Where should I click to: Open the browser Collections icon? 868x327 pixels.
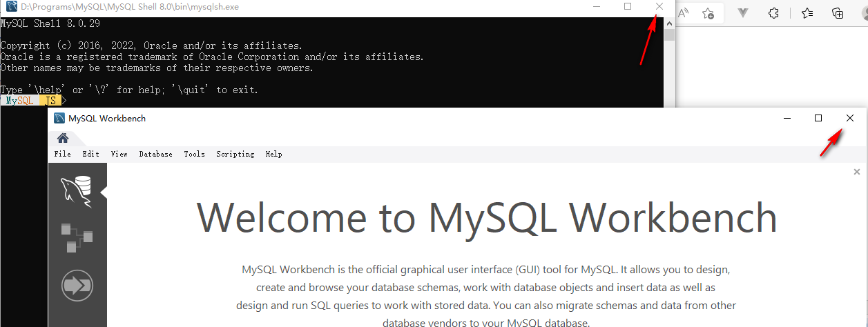click(x=838, y=13)
